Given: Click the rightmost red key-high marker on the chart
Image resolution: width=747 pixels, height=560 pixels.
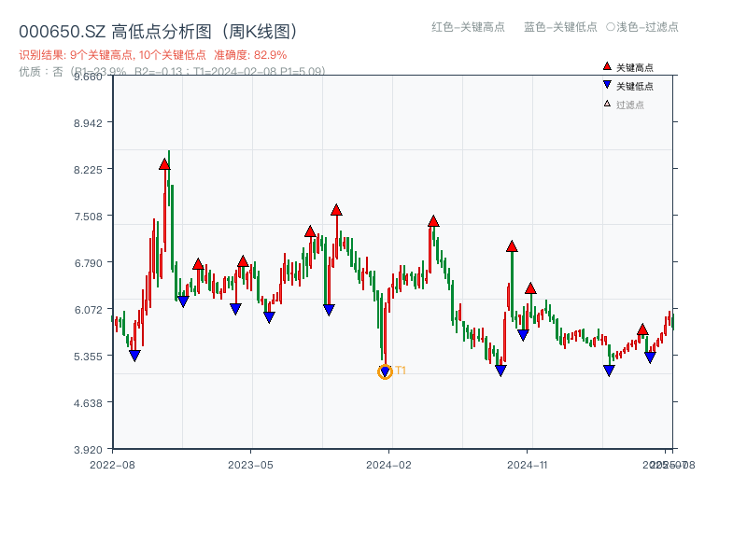Looking at the screenshot, I should (642, 331).
